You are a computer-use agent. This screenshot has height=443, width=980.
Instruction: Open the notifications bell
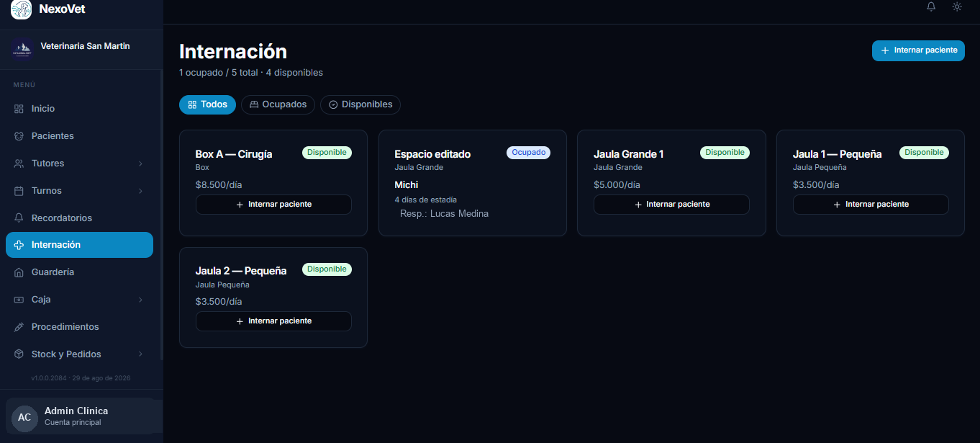931,6
